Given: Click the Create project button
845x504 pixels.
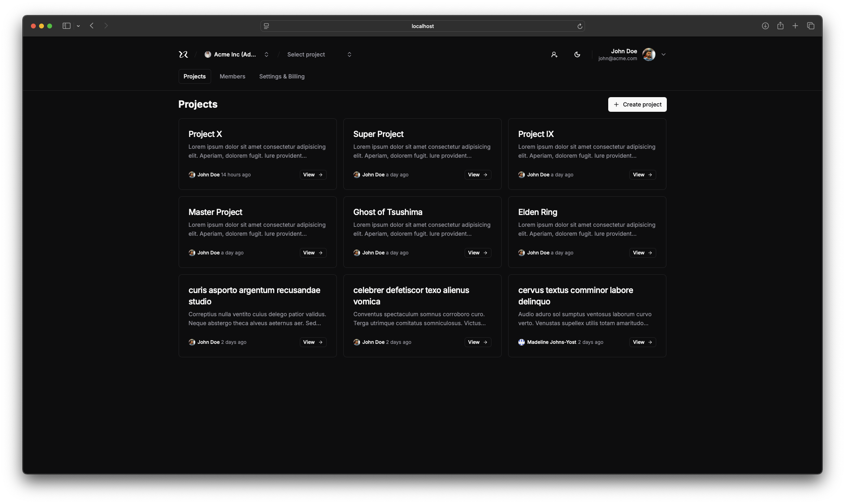Looking at the screenshot, I should 637,104.
